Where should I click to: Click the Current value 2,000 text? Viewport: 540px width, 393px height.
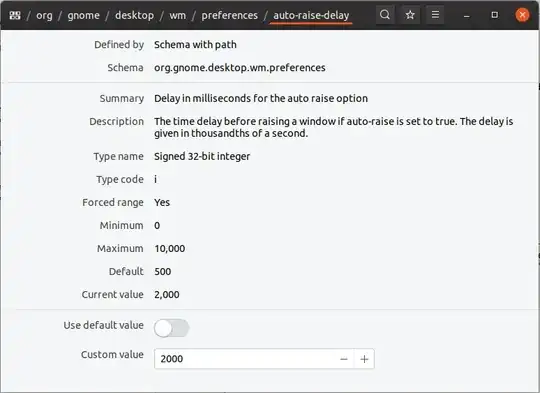coord(167,294)
